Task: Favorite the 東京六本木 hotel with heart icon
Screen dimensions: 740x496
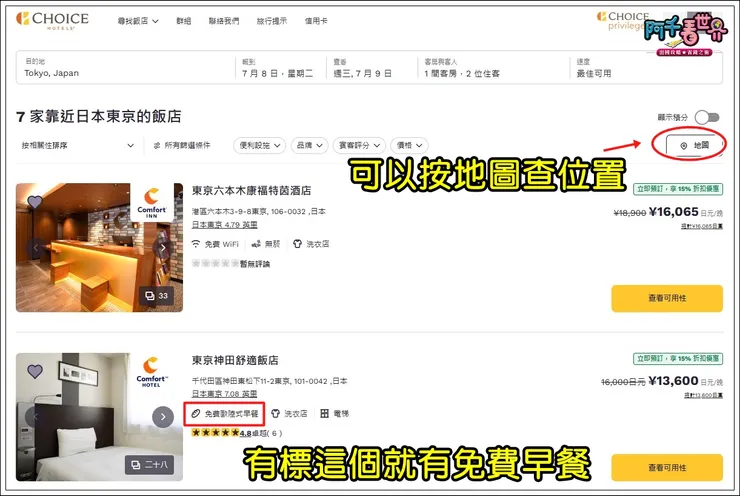Action: tap(35, 202)
